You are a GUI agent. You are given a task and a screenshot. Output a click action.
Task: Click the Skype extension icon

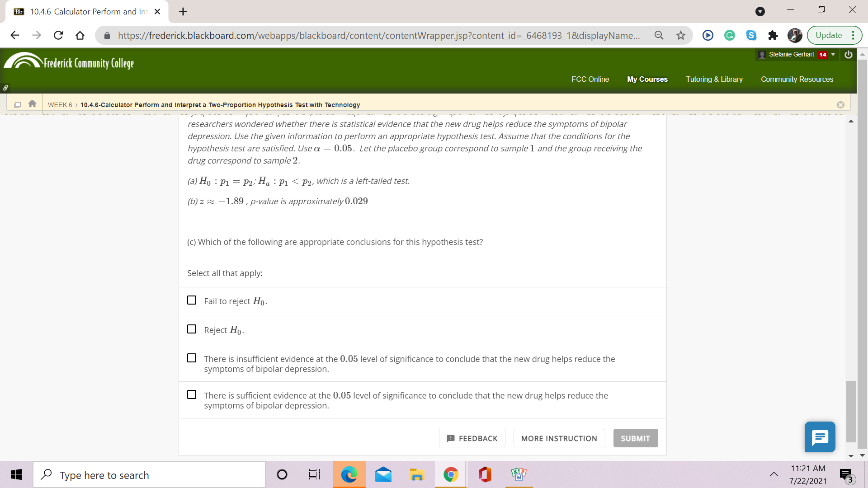751,35
